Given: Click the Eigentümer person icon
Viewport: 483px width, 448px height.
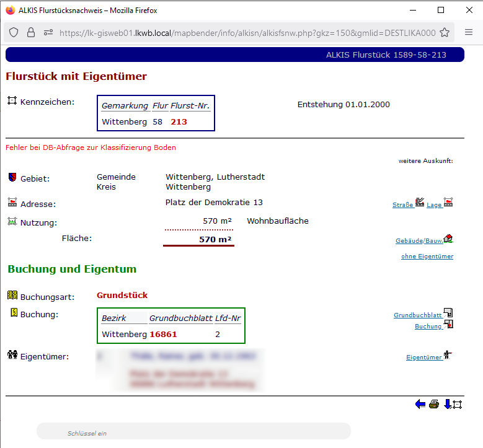Looking at the screenshot, I should pyautogui.click(x=448, y=355).
